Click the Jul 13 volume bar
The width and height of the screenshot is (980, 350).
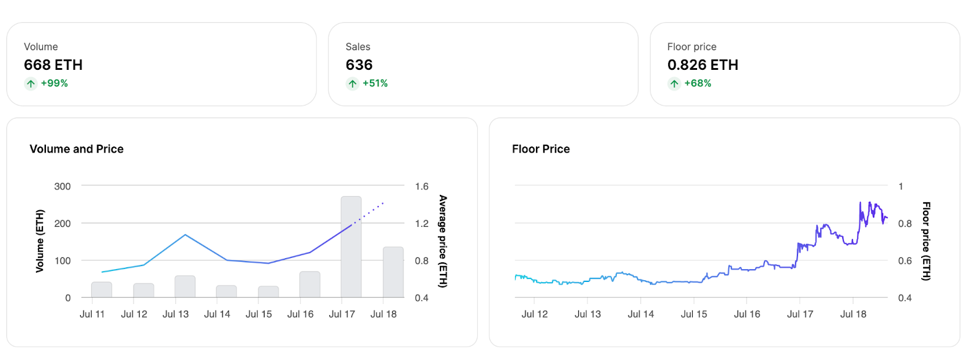pos(185,287)
